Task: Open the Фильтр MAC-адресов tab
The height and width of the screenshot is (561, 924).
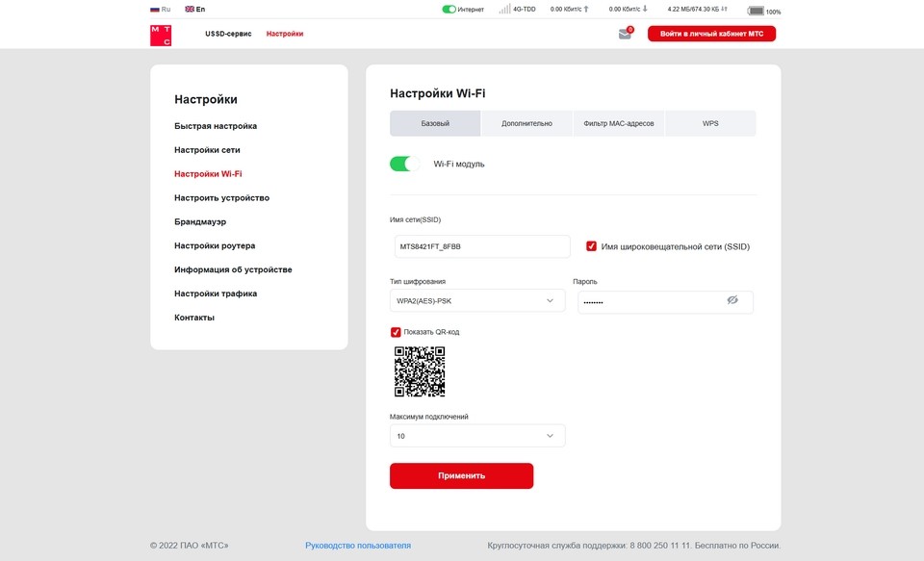Action: [619, 123]
